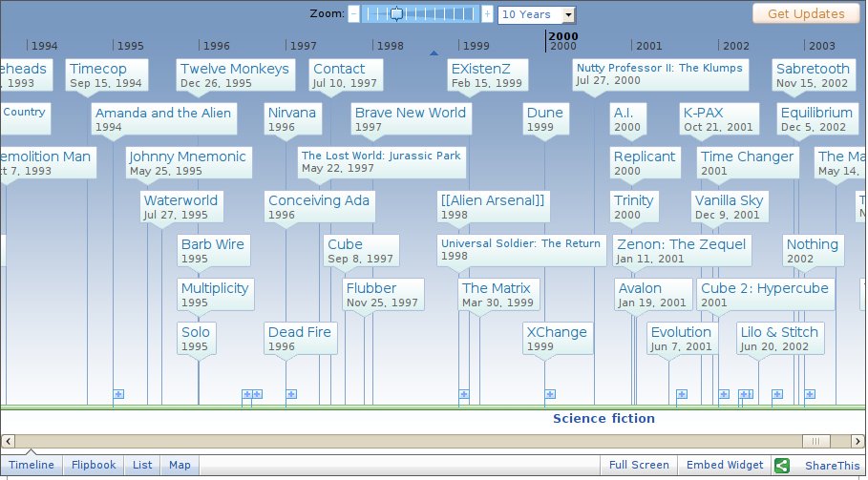The height and width of the screenshot is (480, 868).
Task: Expand the plus marker at 2002
Action: coord(724,394)
